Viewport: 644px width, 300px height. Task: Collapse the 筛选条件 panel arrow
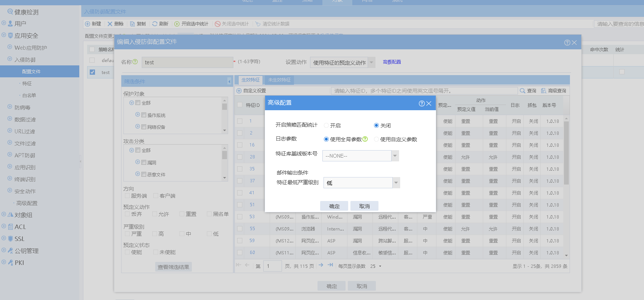229,81
